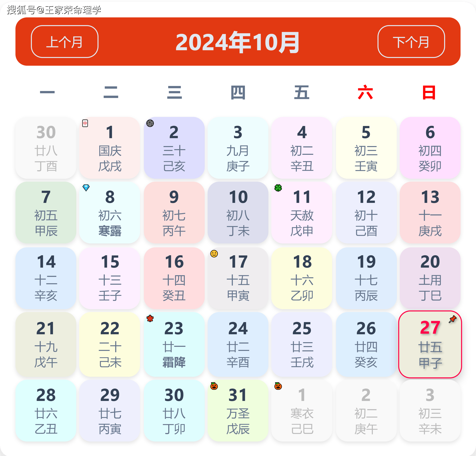Select October 22 二十 己未 cell
Viewport: 476px width, 456px height.
[x=110, y=345]
